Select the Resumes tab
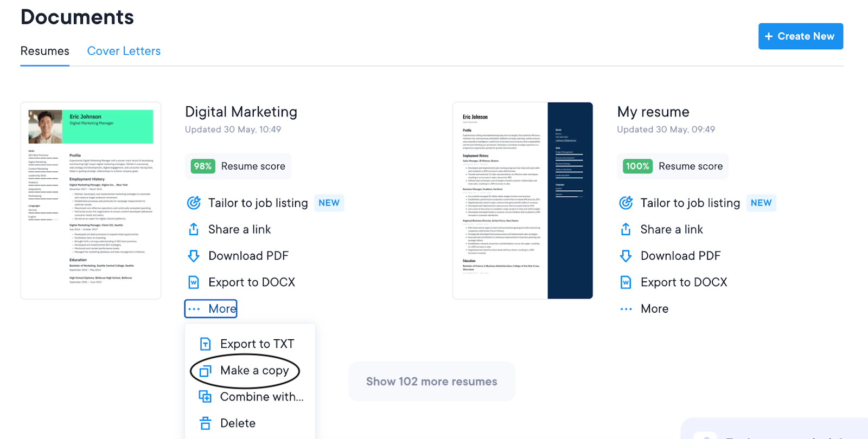The width and height of the screenshot is (868, 439). [45, 51]
